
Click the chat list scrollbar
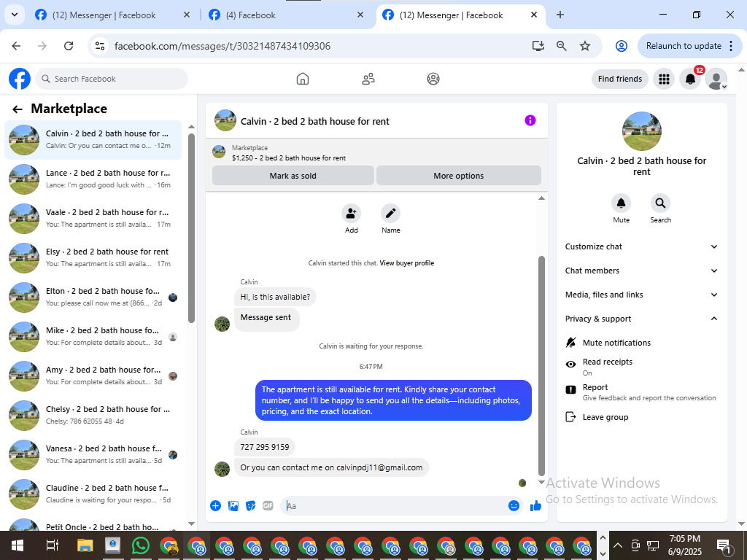[x=192, y=228]
